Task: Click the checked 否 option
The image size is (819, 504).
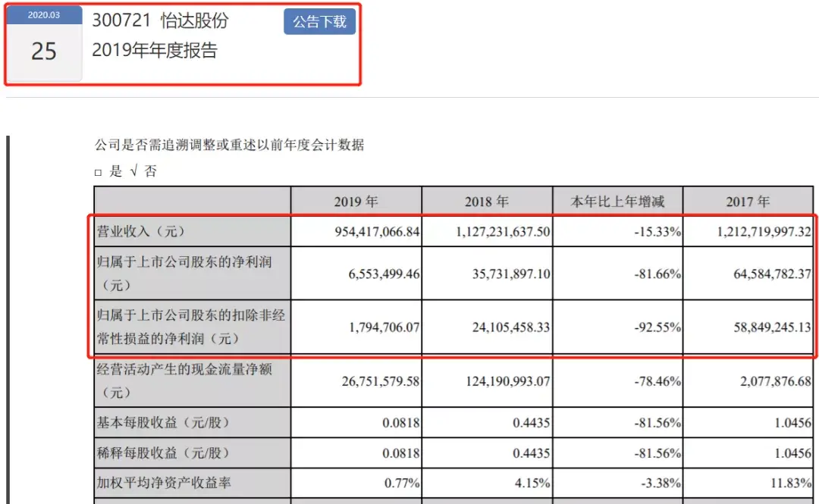Action: pos(143,171)
